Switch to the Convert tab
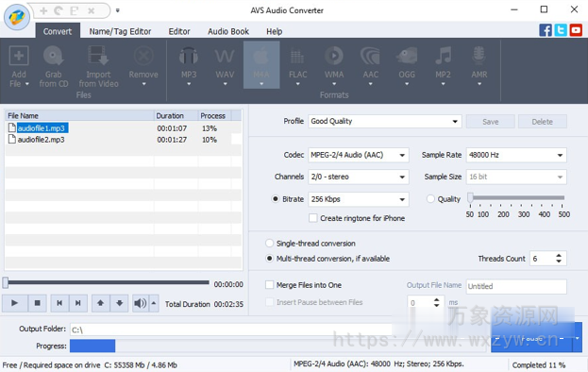The width and height of the screenshot is (588, 372). (x=58, y=31)
